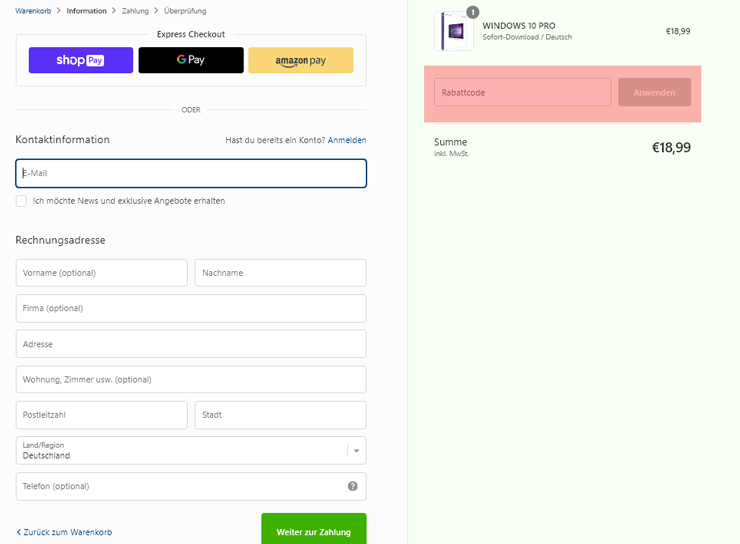Image resolution: width=740 pixels, height=544 pixels.
Task: Click the Firma (optional) field
Action: 191,308
